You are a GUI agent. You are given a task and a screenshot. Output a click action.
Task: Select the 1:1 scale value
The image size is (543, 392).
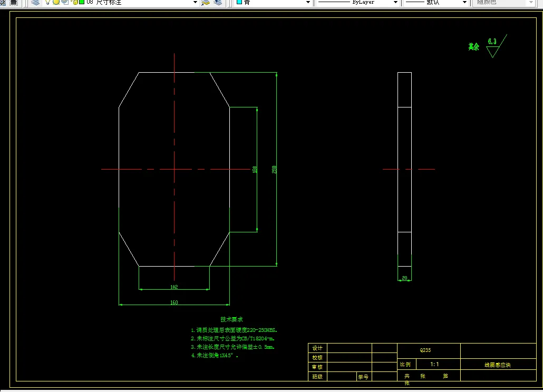(434, 364)
